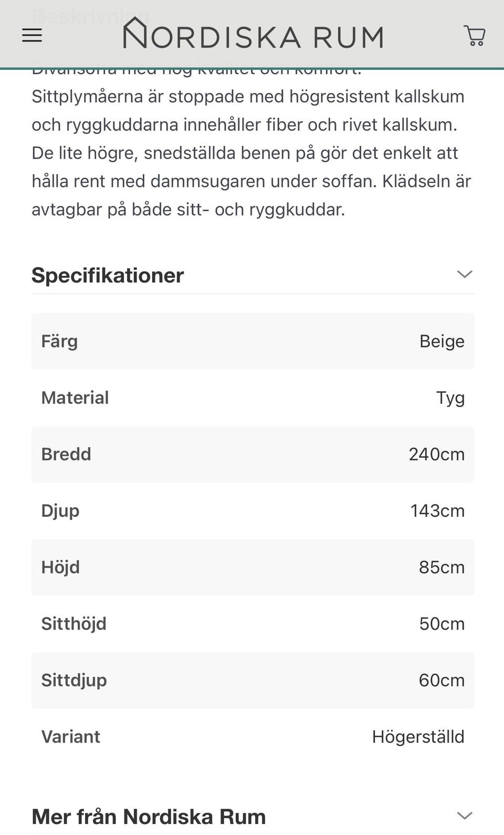
Task: Open the hamburger navigation menu
Action: [32, 36]
